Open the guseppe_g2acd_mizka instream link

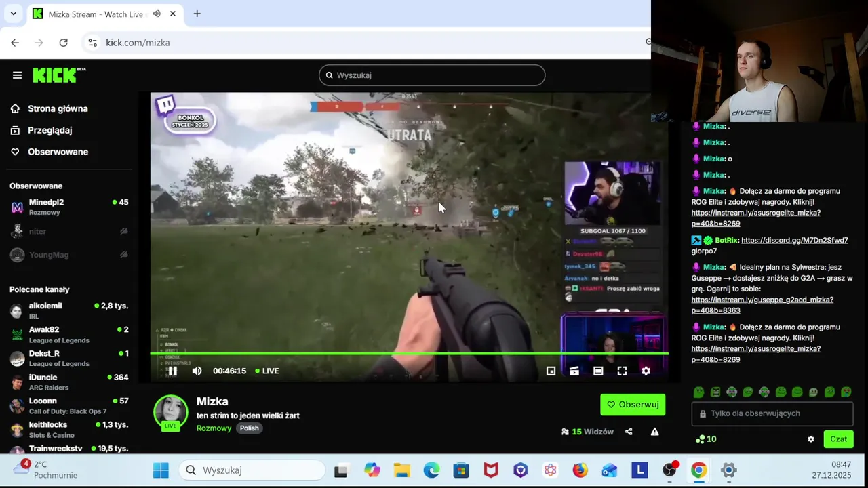762,305
